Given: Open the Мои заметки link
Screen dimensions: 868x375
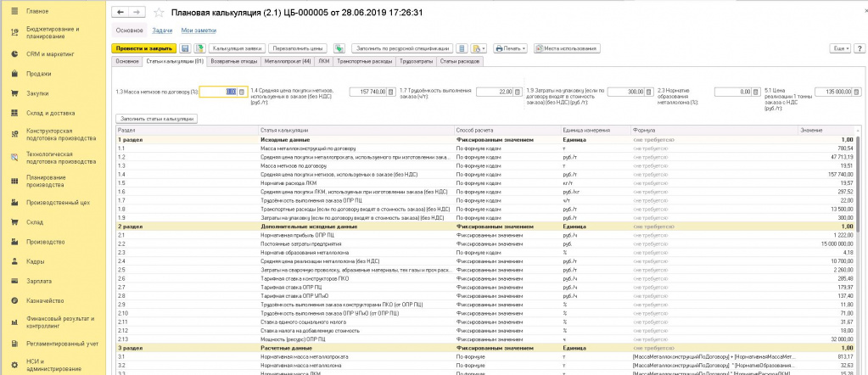Looking at the screenshot, I should click(199, 31).
